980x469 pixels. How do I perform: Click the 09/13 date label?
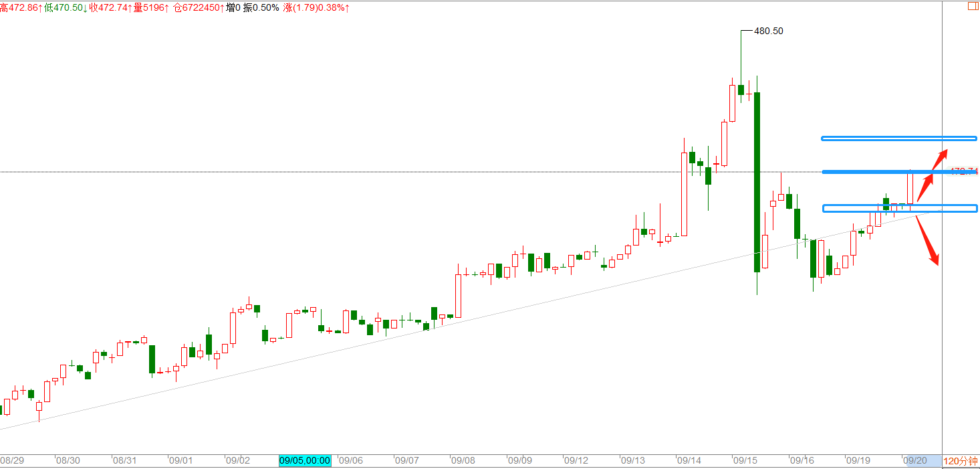(634, 461)
